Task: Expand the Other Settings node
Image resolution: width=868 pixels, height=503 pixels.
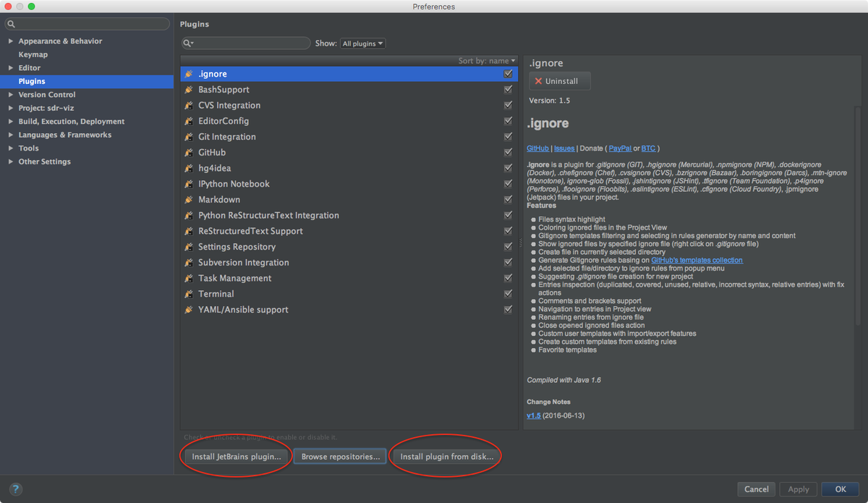Action: [x=10, y=161]
